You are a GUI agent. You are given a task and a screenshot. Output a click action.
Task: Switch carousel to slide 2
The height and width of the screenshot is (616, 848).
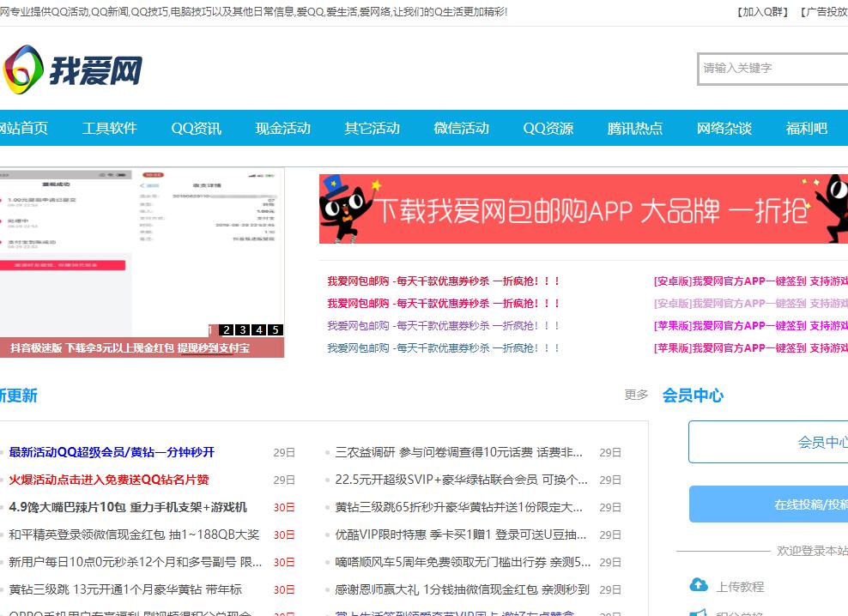click(x=226, y=329)
